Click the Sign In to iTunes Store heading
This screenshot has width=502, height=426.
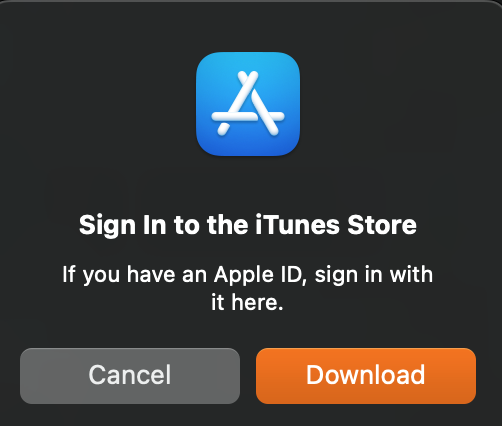(x=248, y=226)
